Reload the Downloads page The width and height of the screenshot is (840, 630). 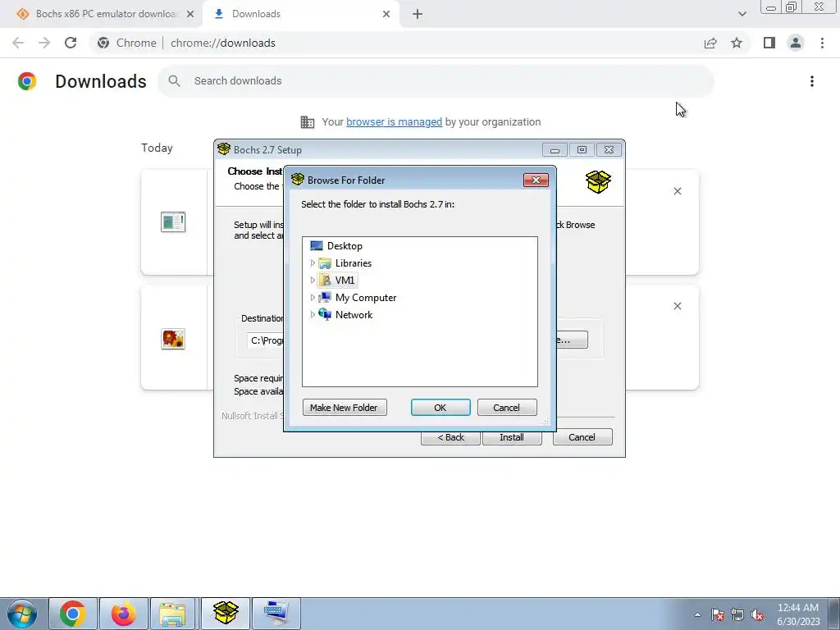coord(71,43)
